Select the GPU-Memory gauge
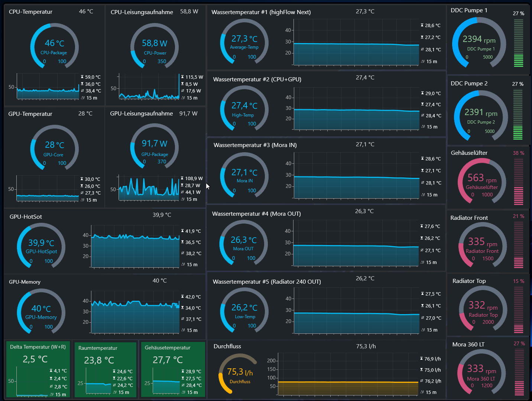The height and width of the screenshot is (401, 532). click(x=41, y=312)
